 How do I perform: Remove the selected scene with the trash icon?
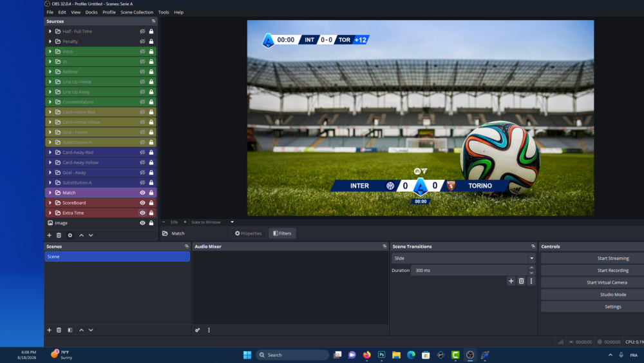click(59, 330)
